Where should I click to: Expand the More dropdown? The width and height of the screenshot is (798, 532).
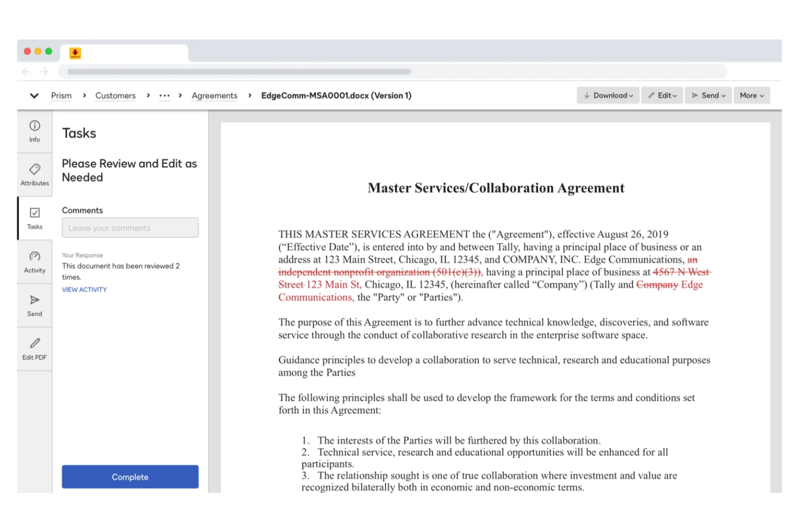tap(752, 95)
